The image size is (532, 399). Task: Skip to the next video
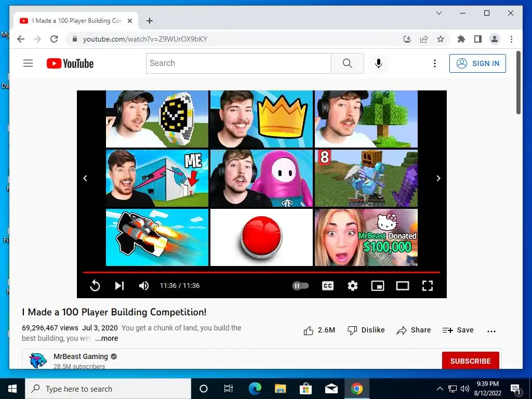point(119,286)
